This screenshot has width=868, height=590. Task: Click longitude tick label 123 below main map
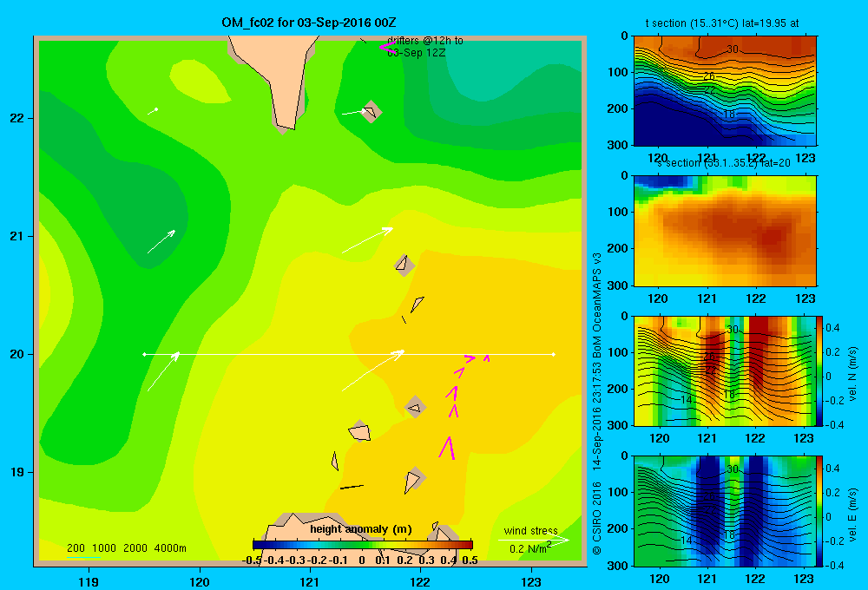click(x=531, y=581)
